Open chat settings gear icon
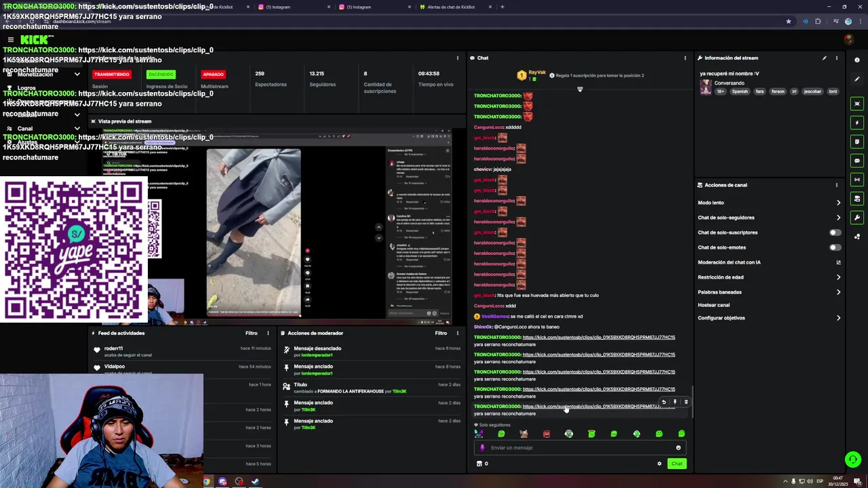This screenshot has height=488, width=868. 659,464
